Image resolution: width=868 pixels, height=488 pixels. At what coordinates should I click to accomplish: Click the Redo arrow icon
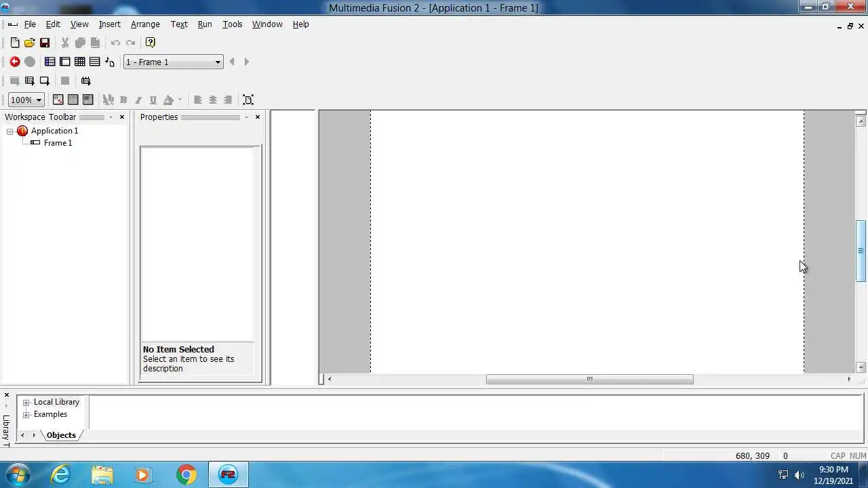(130, 43)
